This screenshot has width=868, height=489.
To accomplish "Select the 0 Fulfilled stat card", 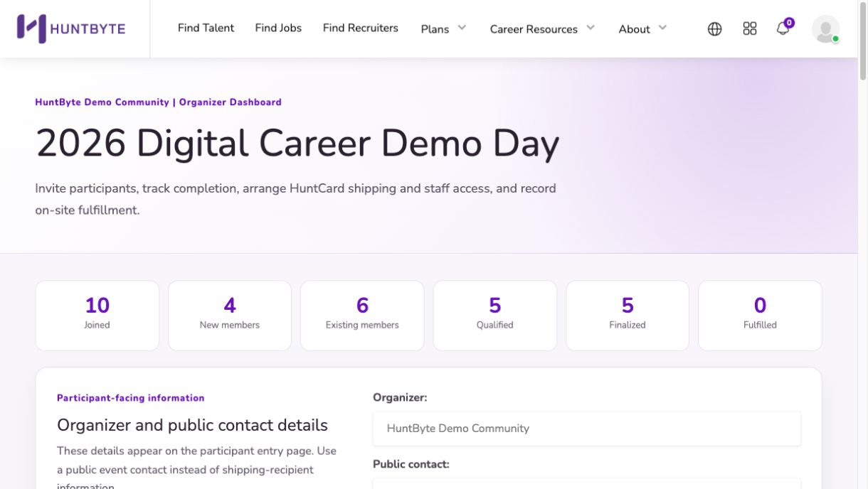I will [760, 316].
